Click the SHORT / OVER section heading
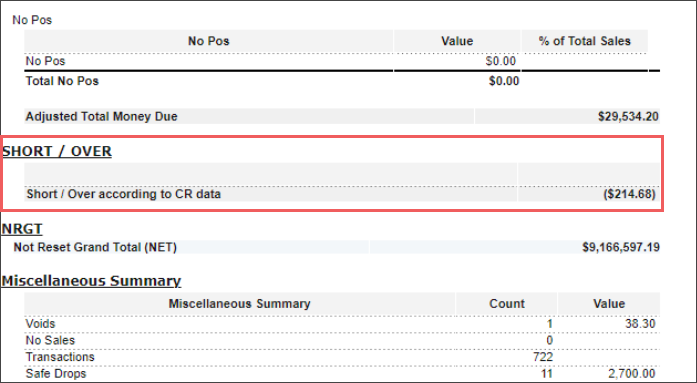The height and width of the screenshot is (383, 697). [x=57, y=151]
